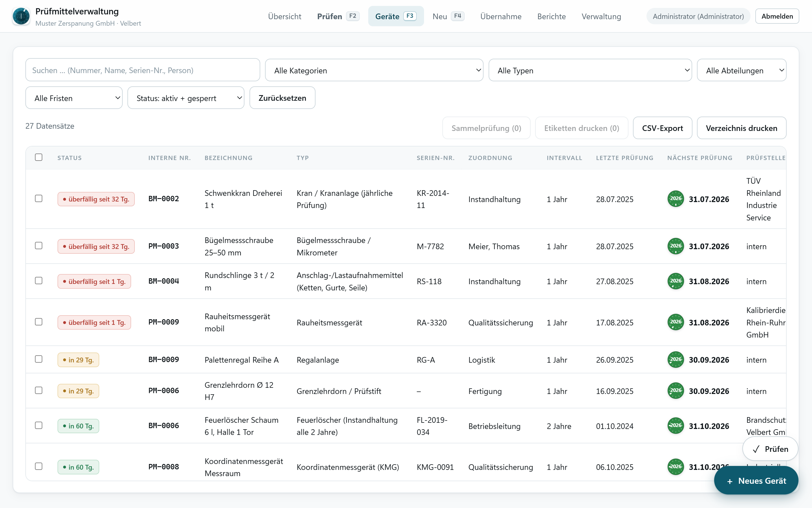This screenshot has width=812, height=508.
Task: Click Etiketten drucken (0)
Action: [x=581, y=128]
